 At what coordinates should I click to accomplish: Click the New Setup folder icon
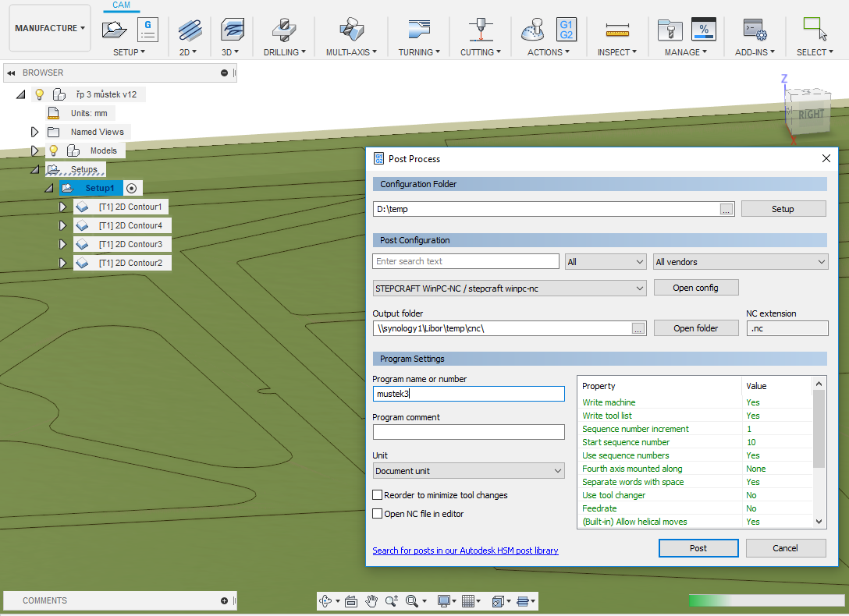click(x=115, y=30)
